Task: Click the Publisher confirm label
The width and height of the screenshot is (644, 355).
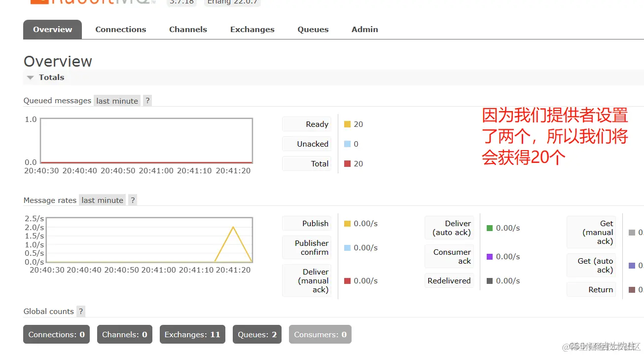Action: (x=306, y=247)
